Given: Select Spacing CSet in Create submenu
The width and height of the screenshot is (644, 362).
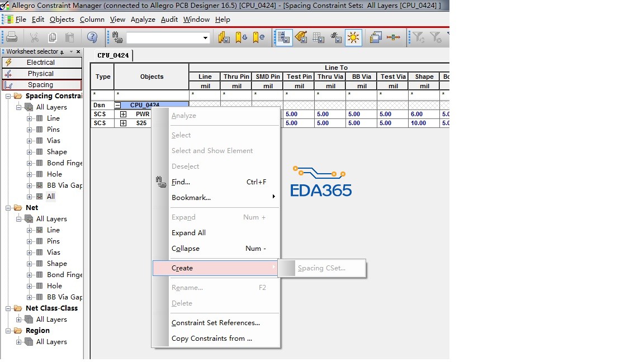Looking at the screenshot, I should pyautogui.click(x=321, y=268).
